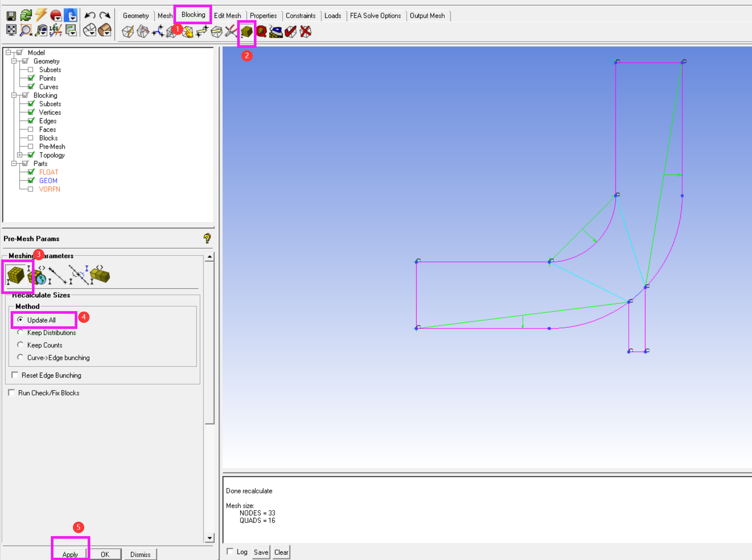This screenshot has width=752, height=560.
Task: Open the Pre-Mesh Smooth iron icon
Action: point(276,31)
